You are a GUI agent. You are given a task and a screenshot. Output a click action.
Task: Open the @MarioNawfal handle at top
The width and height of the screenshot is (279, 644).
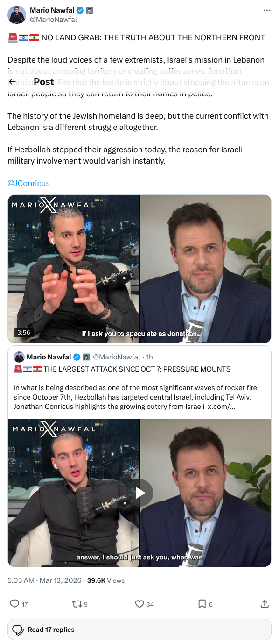[x=54, y=20]
